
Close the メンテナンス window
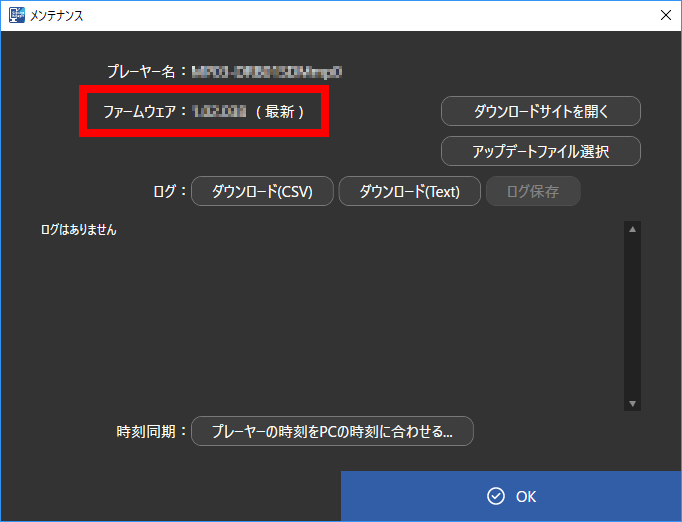coord(664,15)
